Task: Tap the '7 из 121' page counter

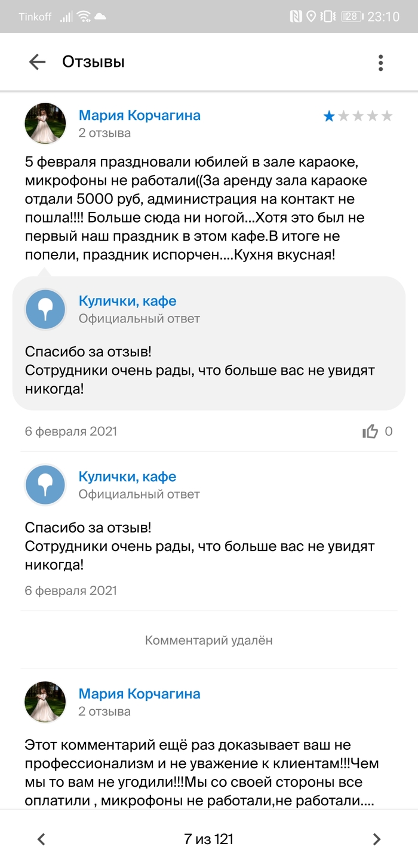Action: click(208, 839)
